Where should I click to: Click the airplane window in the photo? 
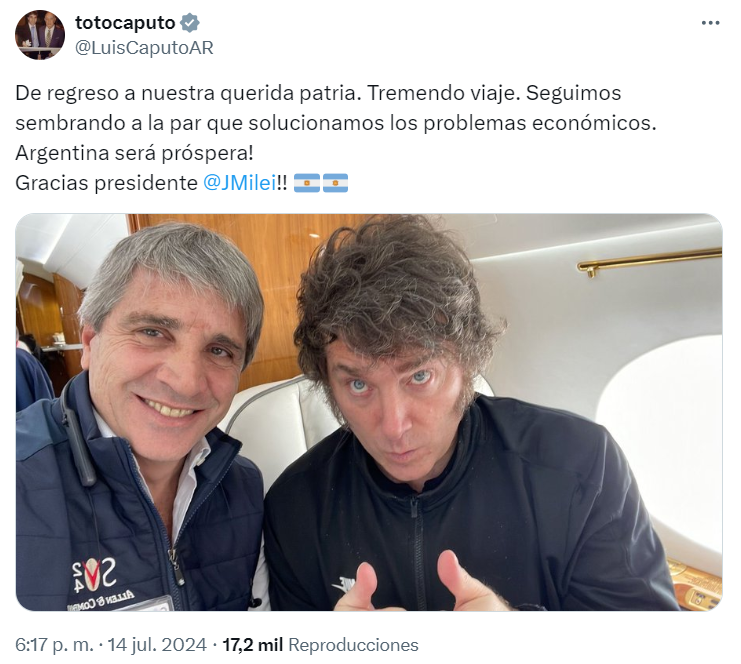(x=659, y=423)
